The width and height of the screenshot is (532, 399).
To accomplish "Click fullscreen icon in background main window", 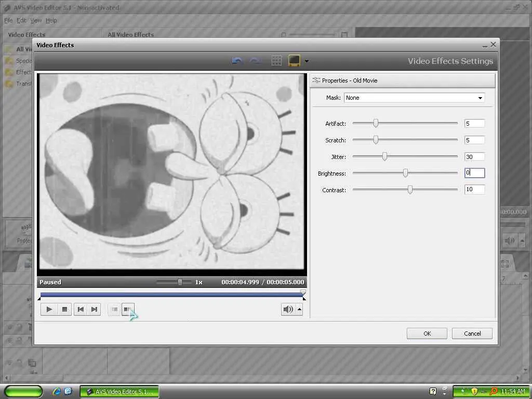I will (504, 263).
